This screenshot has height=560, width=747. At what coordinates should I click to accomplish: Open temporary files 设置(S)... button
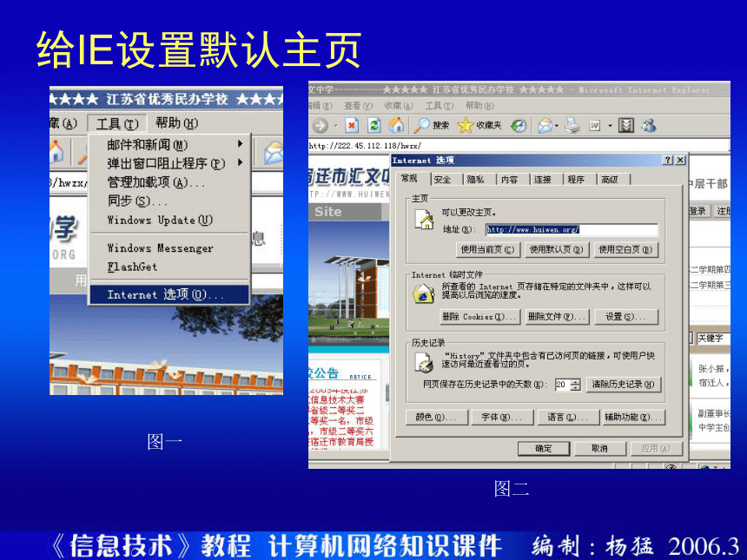coord(626,317)
